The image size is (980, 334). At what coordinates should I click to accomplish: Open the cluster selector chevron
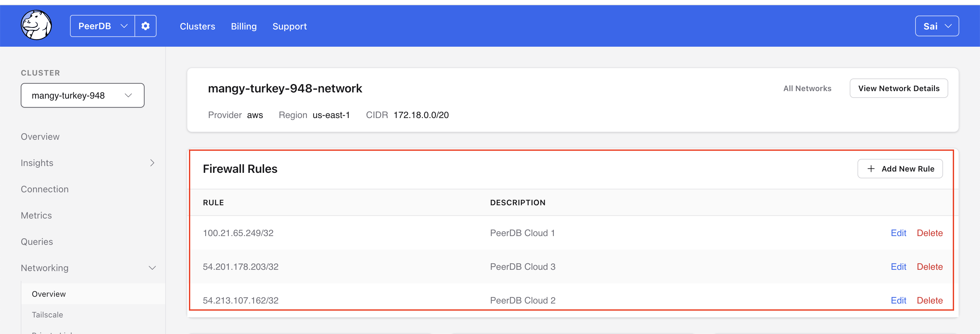point(128,95)
